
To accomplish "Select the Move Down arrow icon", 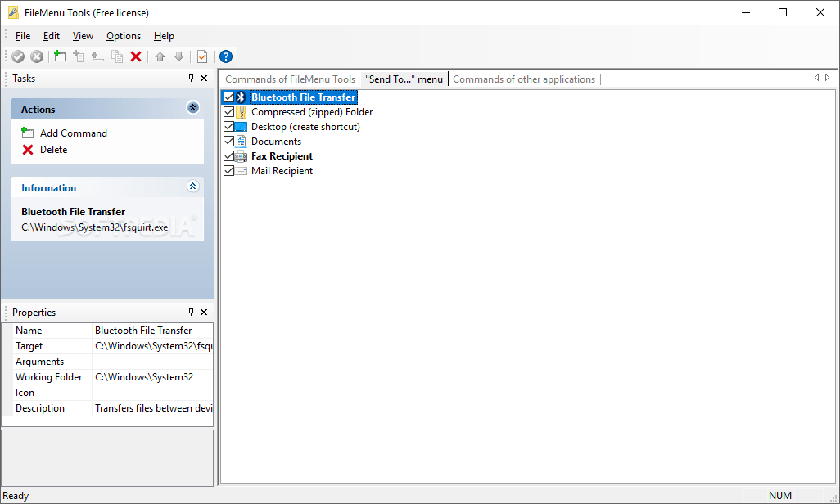I will [178, 56].
